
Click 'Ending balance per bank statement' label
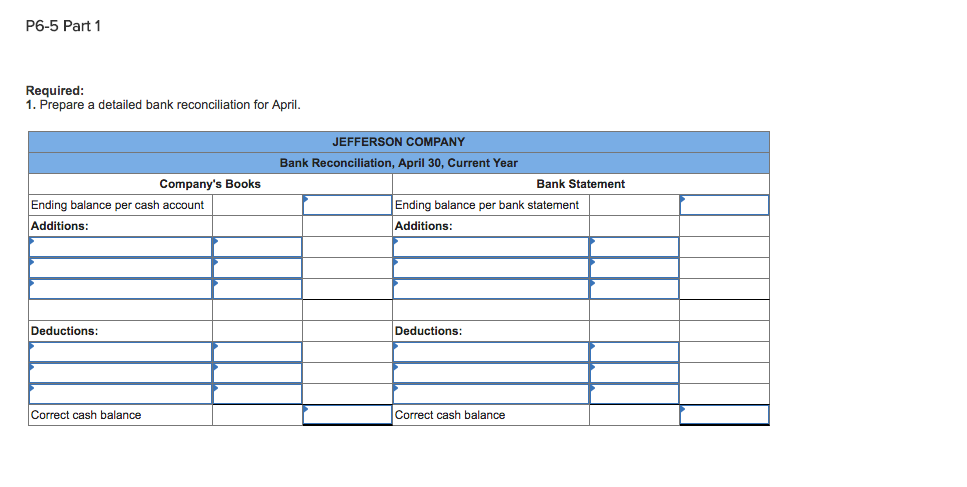click(x=487, y=205)
